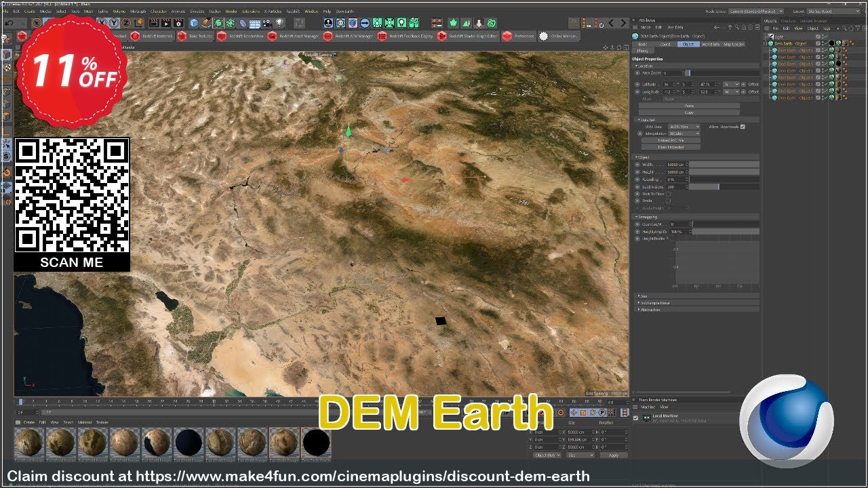Toggle Allow Downloads checkbox

click(743, 127)
